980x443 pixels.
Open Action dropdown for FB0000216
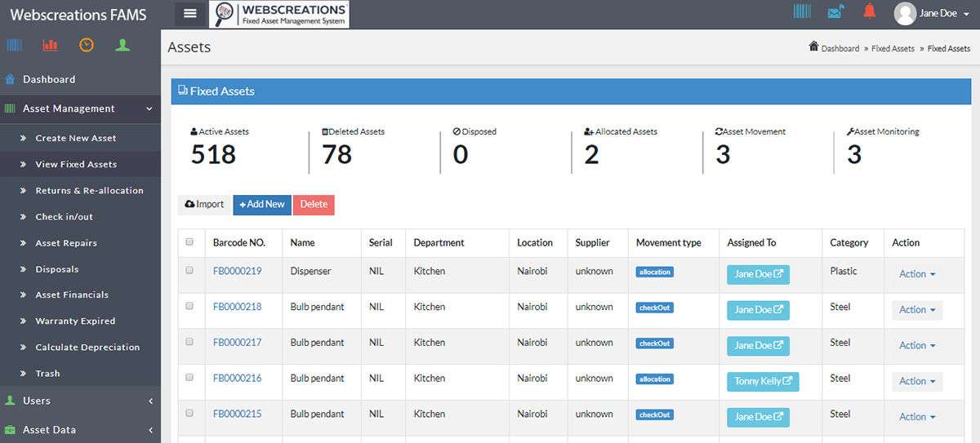(x=917, y=381)
